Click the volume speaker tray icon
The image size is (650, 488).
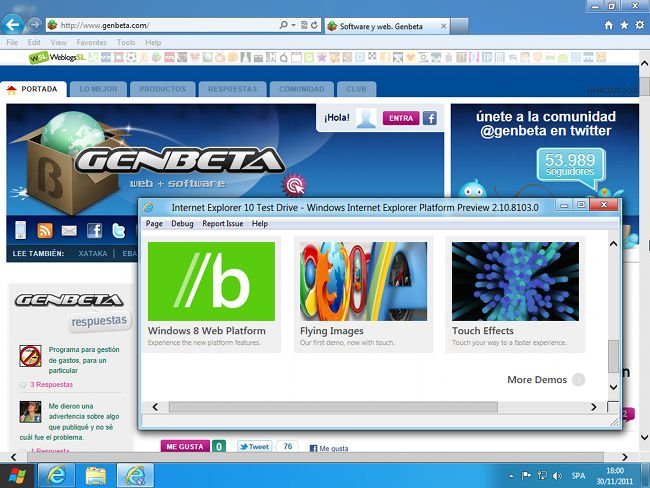point(558,476)
